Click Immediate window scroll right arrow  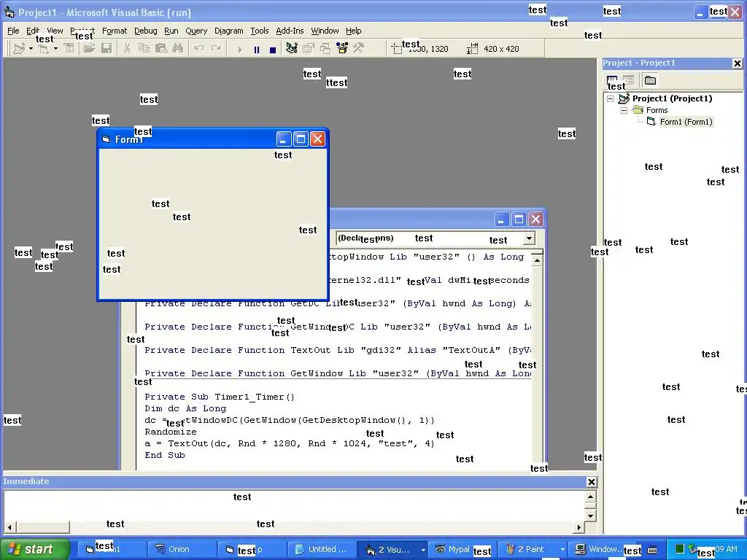pos(578,527)
